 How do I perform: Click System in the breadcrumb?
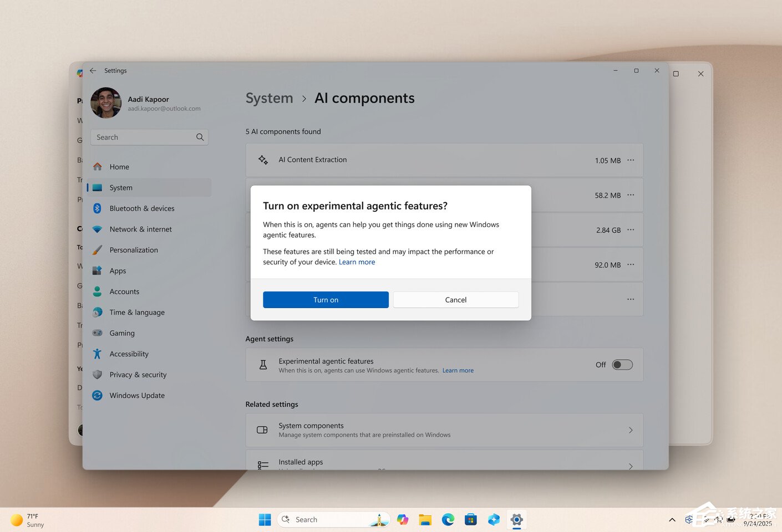point(270,98)
